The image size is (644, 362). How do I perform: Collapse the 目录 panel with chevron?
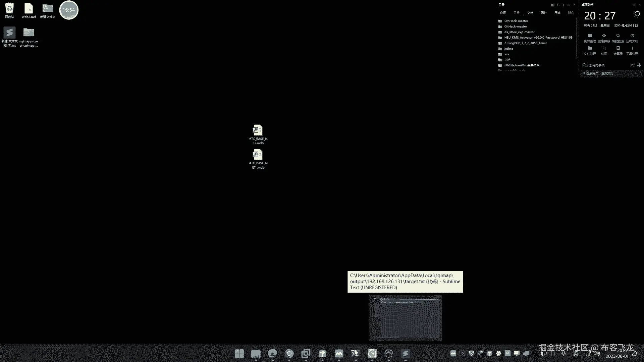(574, 5)
